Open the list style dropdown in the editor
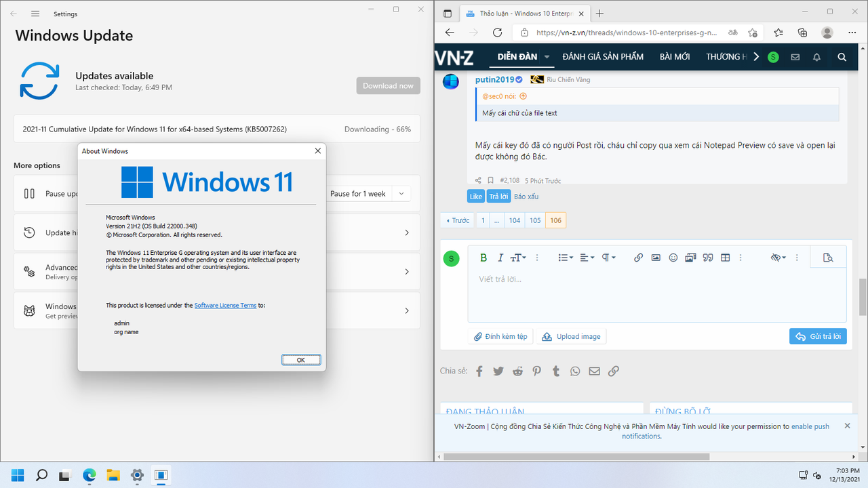 point(566,258)
